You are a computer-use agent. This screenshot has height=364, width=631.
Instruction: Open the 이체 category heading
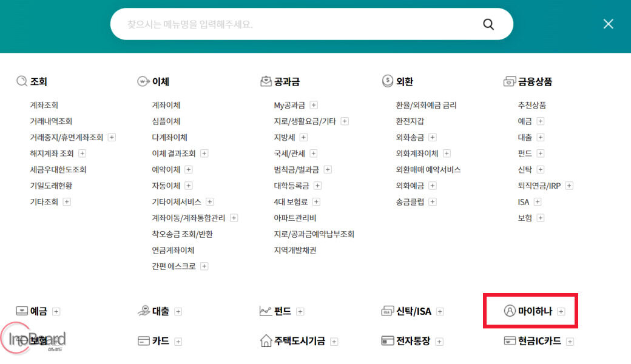coord(161,82)
